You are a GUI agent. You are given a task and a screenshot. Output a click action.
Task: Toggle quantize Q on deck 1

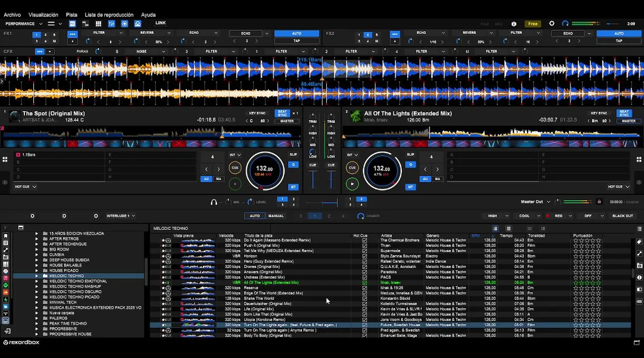click(x=293, y=165)
